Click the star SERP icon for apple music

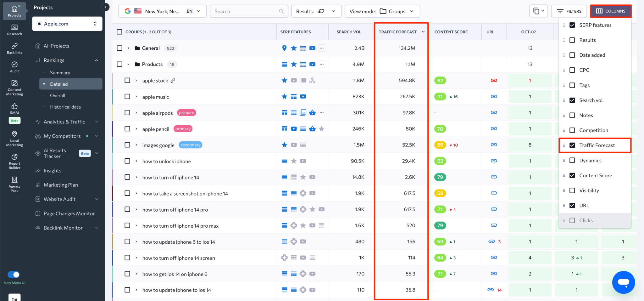click(x=284, y=97)
